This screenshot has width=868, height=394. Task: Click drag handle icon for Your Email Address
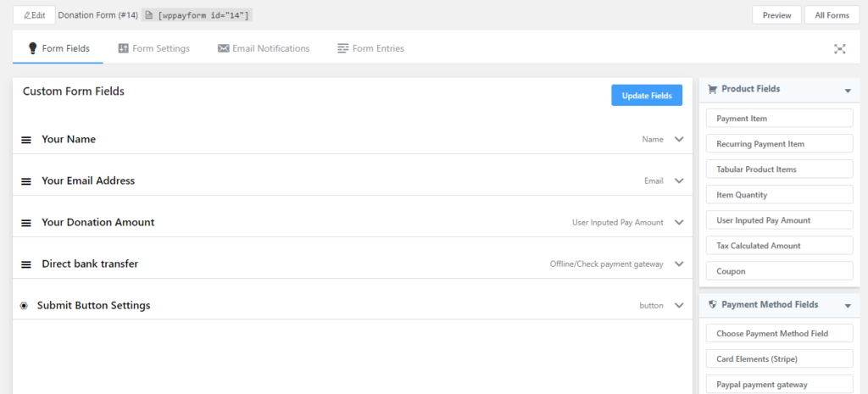(26, 181)
